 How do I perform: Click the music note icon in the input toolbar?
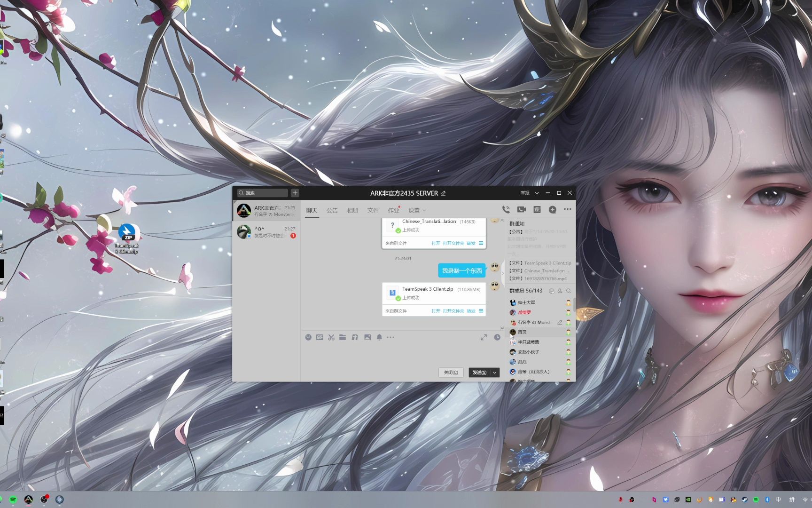(355, 337)
